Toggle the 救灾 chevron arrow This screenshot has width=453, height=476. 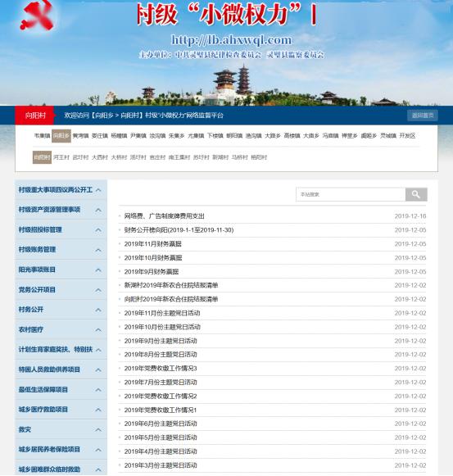click(x=98, y=429)
